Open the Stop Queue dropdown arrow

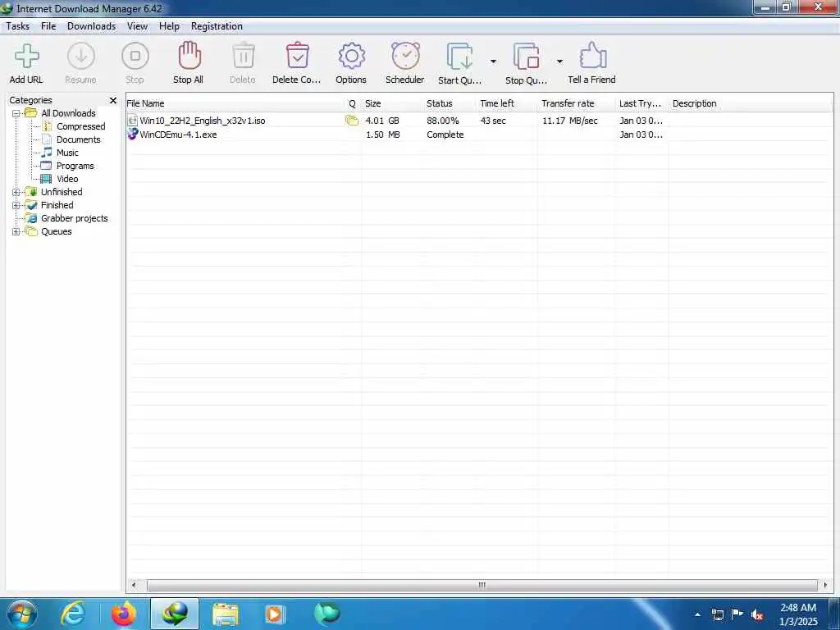tap(559, 62)
